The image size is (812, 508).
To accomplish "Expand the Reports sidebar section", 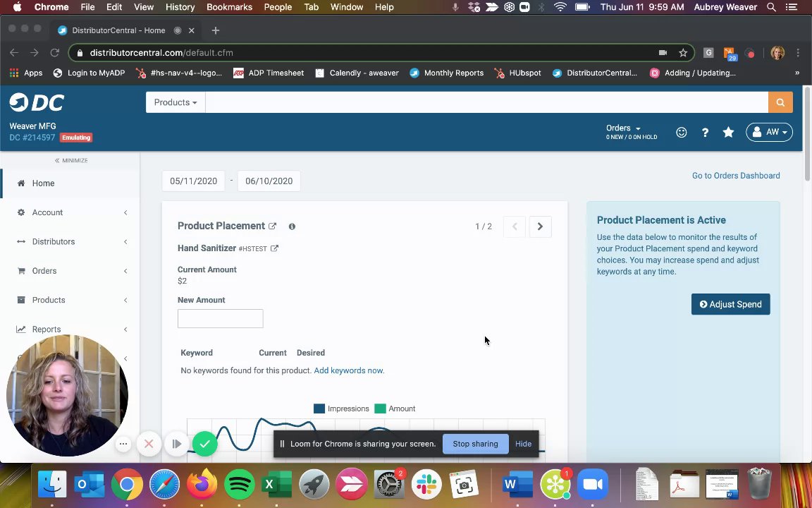I will (70, 329).
